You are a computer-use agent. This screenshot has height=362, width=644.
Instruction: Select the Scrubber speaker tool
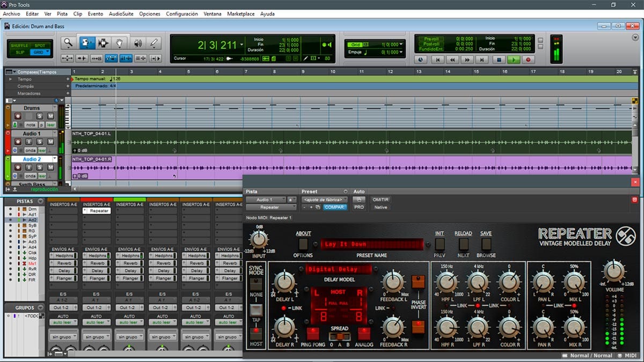coord(138,43)
